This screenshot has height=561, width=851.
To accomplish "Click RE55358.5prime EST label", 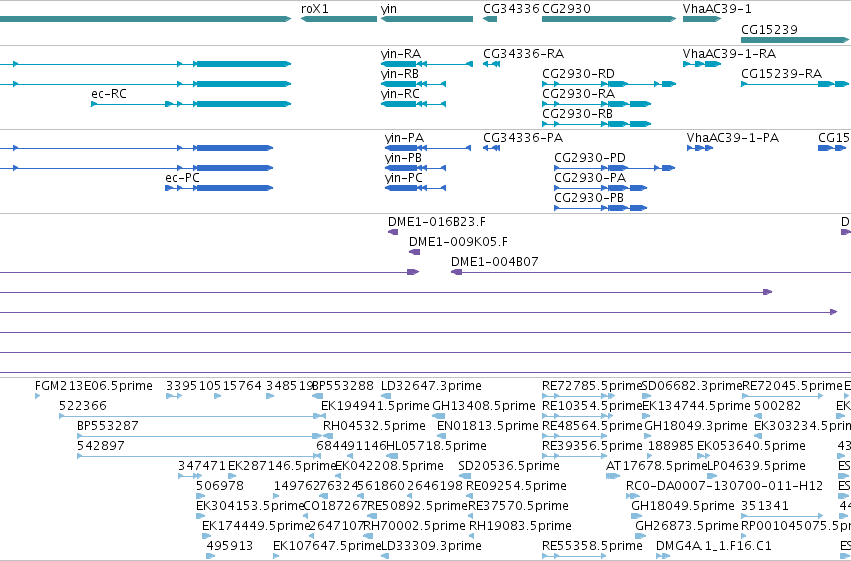I will [592, 546].
